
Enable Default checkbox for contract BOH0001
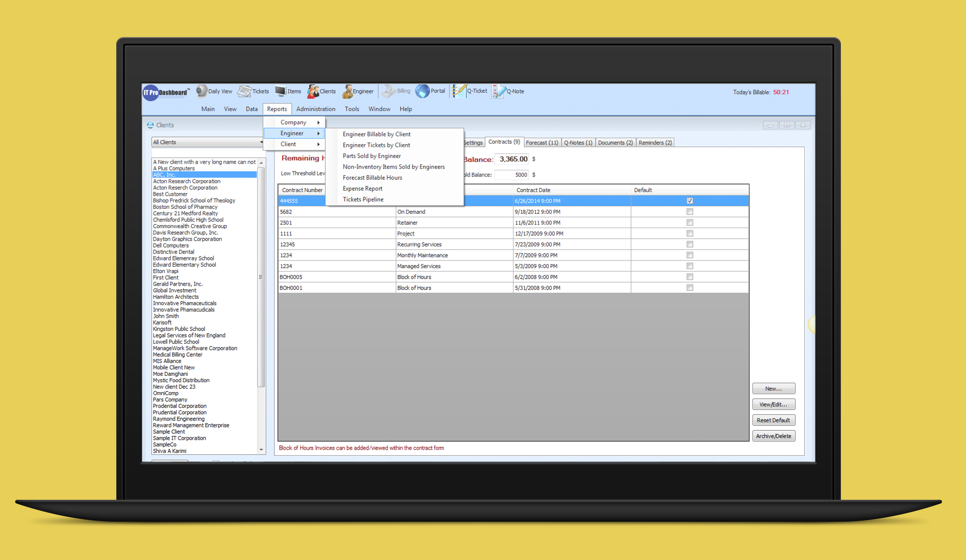click(x=690, y=288)
